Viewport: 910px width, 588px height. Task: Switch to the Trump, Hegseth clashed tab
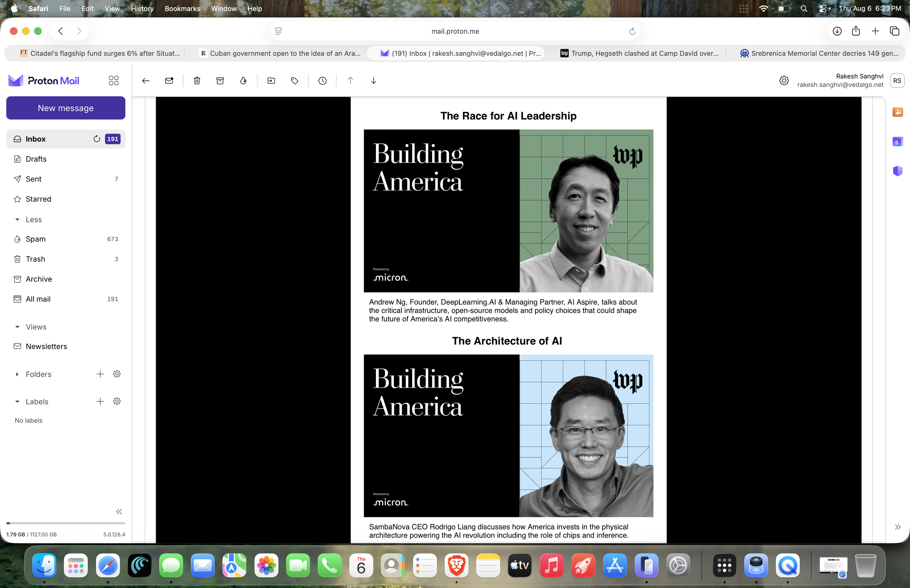(x=640, y=53)
